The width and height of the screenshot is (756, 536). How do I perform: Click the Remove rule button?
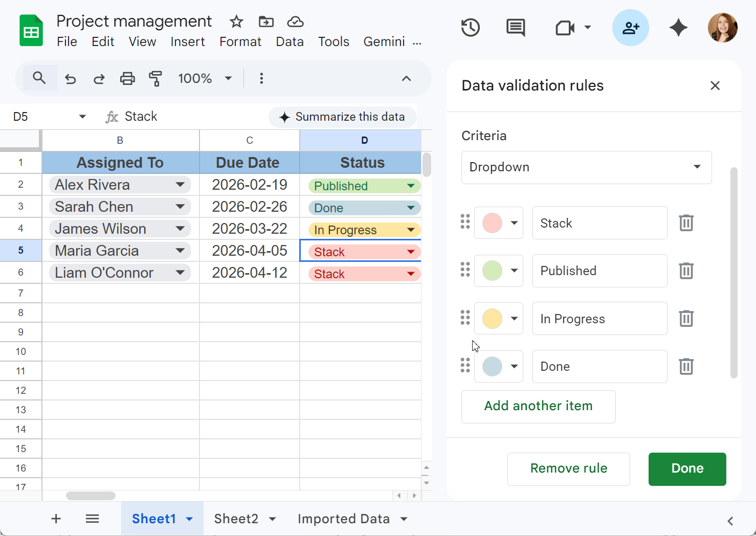[568, 468]
